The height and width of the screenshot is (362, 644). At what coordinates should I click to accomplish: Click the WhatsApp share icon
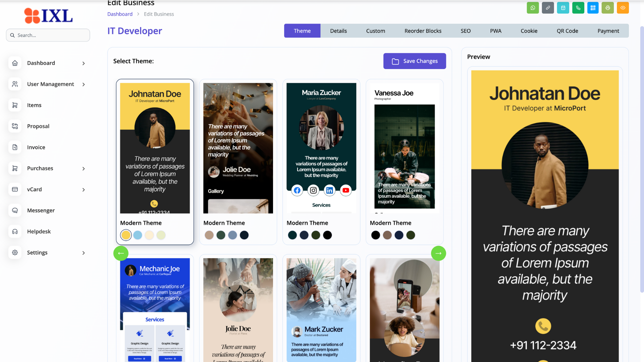(x=533, y=8)
